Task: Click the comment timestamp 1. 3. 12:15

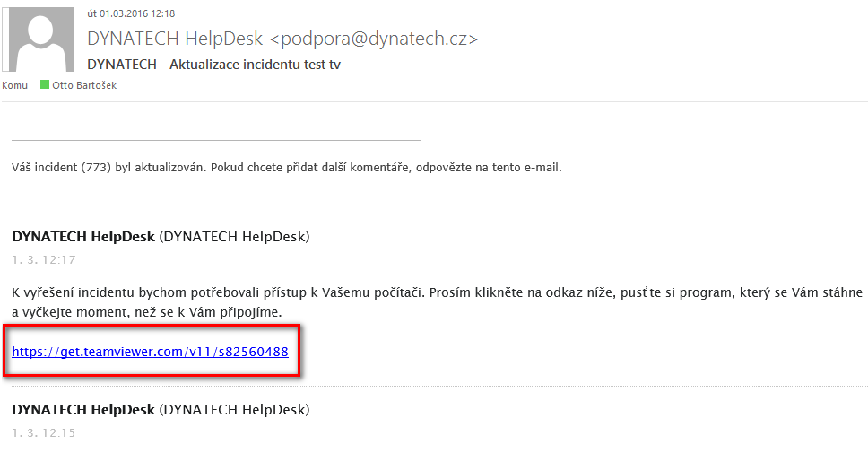Action: pyautogui.click(x=44, y=433)
